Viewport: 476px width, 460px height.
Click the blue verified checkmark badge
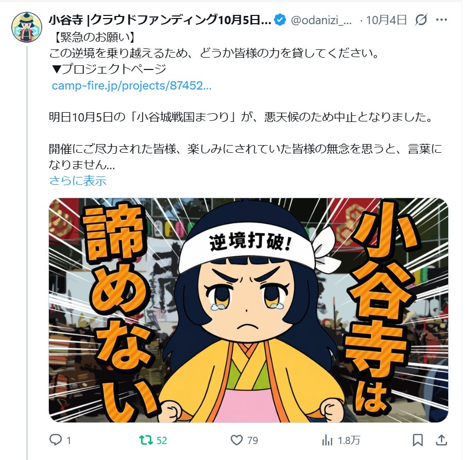(279, 20)
